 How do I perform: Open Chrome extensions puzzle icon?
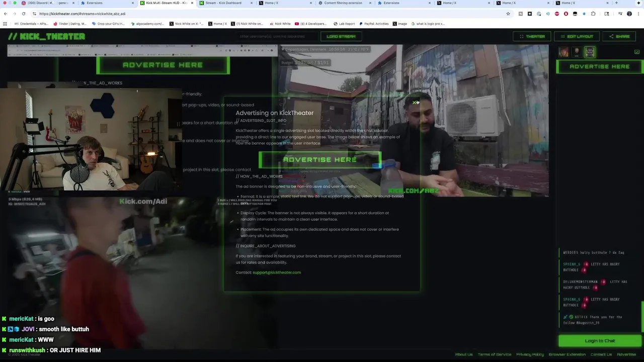pyautogui.click(x=593, y=14)
